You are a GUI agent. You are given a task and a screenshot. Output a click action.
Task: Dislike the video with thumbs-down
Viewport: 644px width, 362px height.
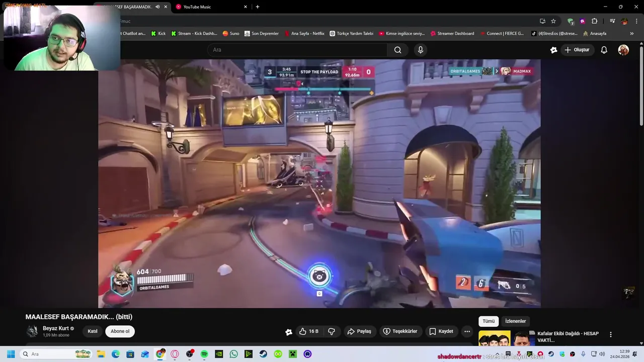click(x=332, y=331)
